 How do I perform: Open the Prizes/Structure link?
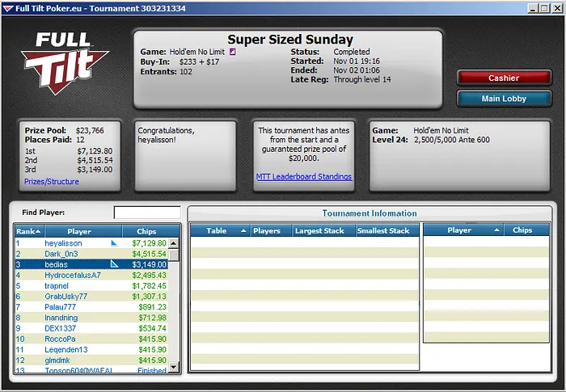coord(52,182)
